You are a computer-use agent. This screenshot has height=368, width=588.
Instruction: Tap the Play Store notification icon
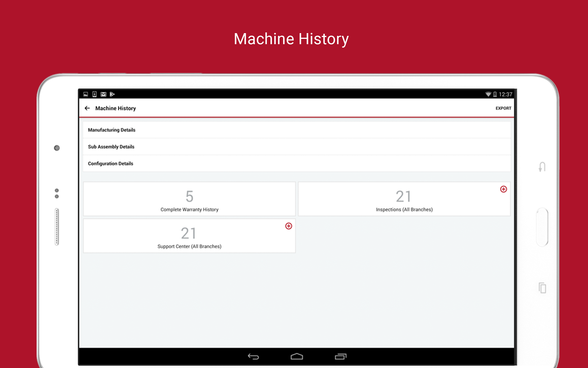tap(112, 94)
